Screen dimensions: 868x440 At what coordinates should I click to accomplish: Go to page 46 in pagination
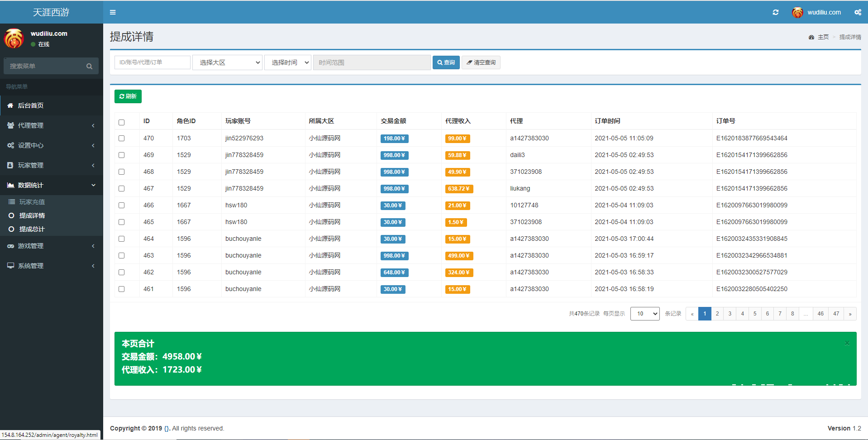point(820,314)
